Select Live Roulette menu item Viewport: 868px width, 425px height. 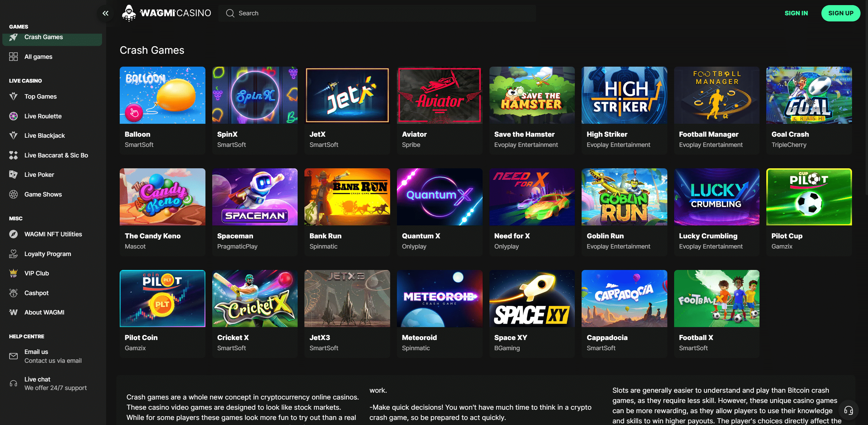click(x=43, y=116)
